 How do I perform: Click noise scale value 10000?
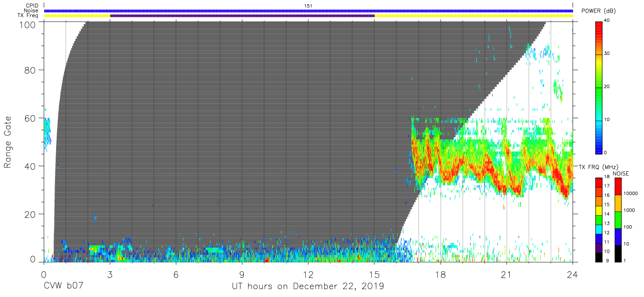pyautogui.click(x=631, y=193)
